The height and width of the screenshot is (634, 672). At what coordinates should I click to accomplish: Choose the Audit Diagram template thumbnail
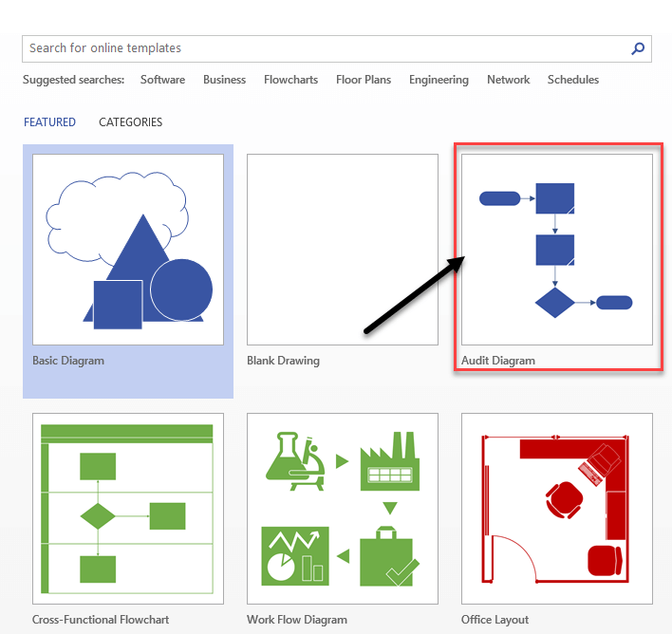pos(557,250)
